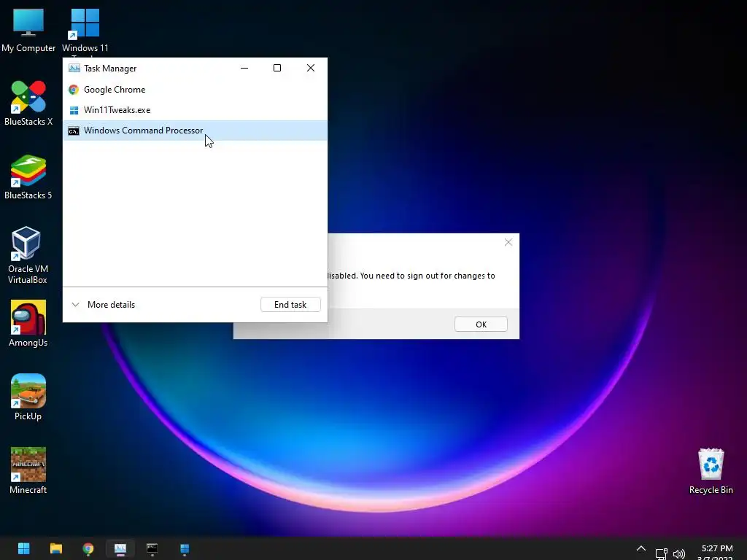The height and width of the screenshot is (560, 747).
Task: Open File Explorer from taskbar
Action: point(56,548)
